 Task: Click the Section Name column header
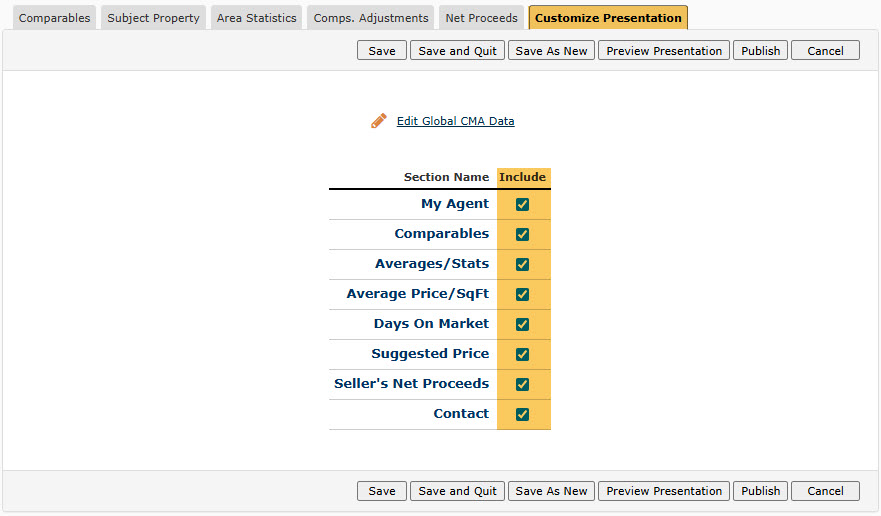(x=446, y=177)
